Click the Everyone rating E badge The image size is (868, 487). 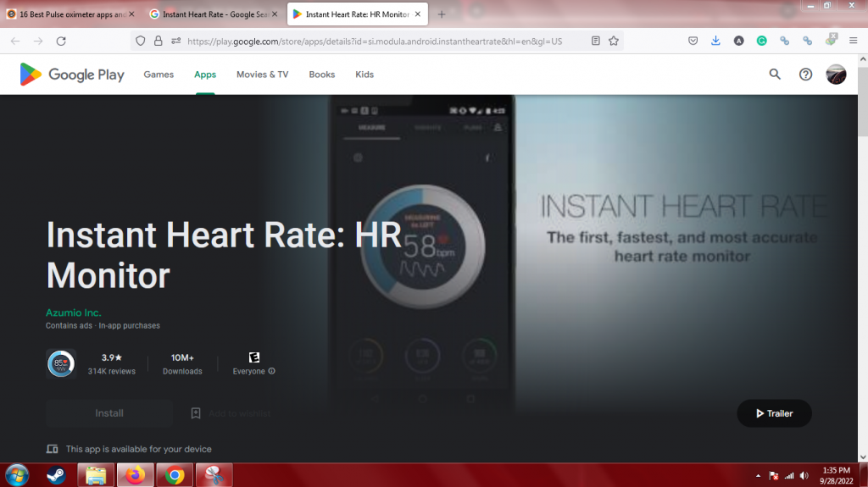click(253, 357)
